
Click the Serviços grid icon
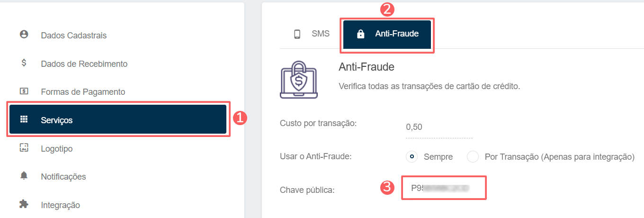[24, 119]
